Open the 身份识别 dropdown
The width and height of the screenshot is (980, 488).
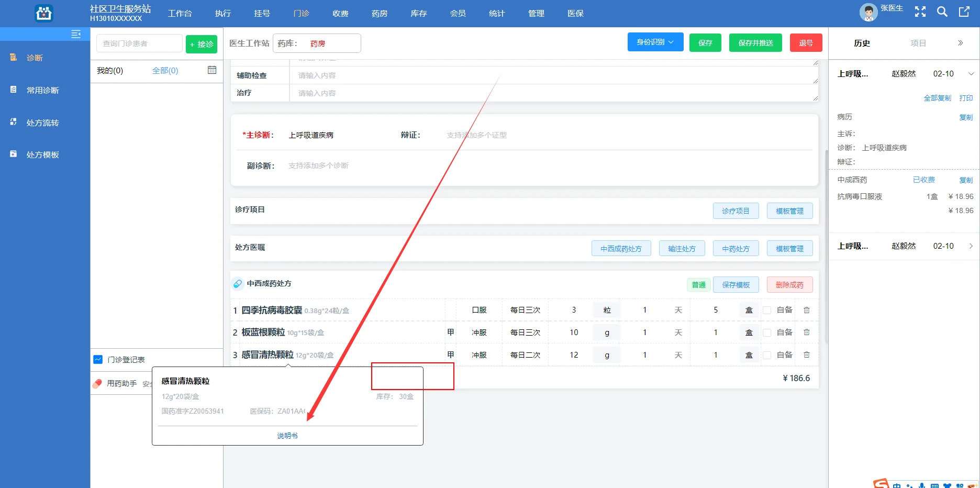(655, 41)
